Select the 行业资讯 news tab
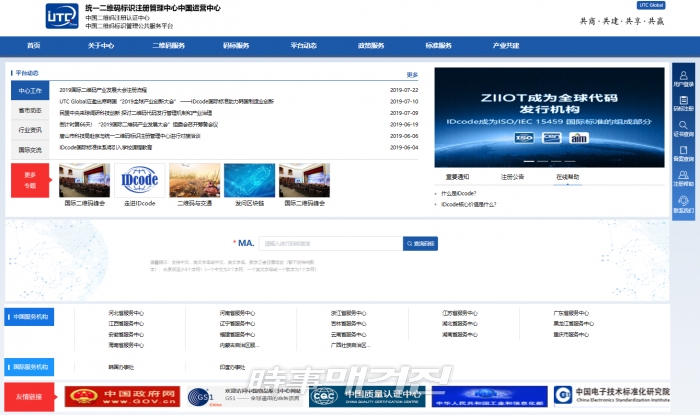This screenshot has height=415, width=700. [x=30, y=130]
